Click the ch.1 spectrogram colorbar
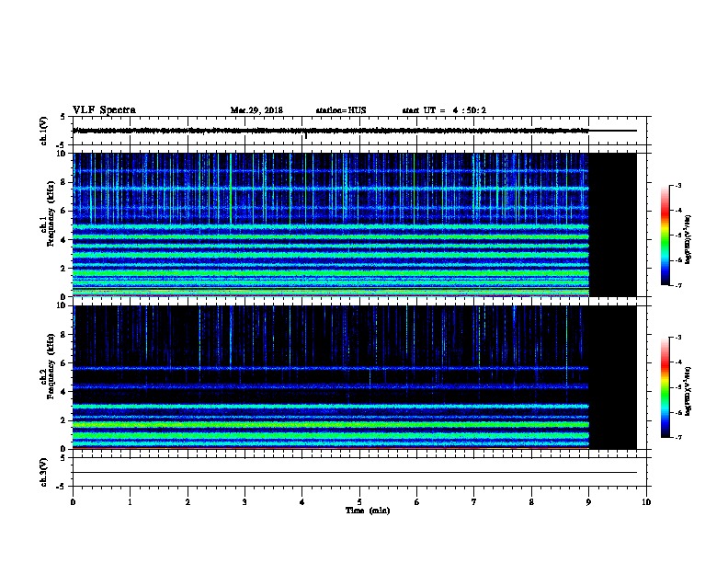This screenshot has height=563, width=728. coord(665,236)
